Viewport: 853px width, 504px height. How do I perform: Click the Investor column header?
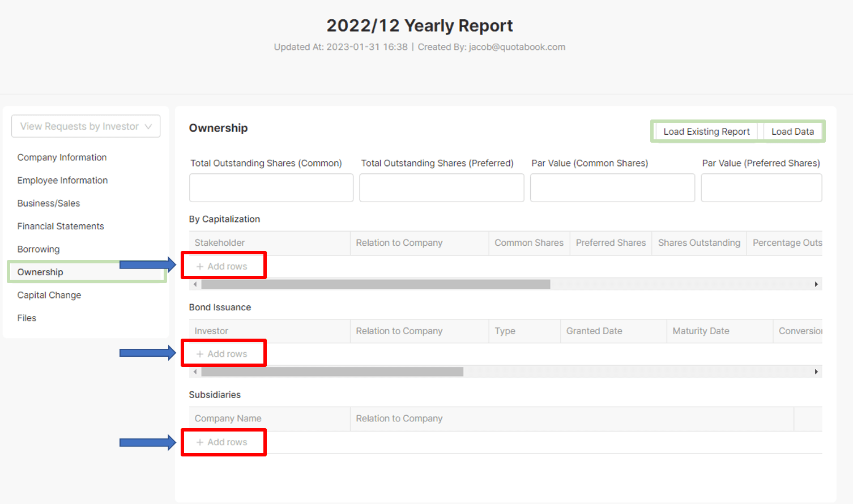coord(270,331)
